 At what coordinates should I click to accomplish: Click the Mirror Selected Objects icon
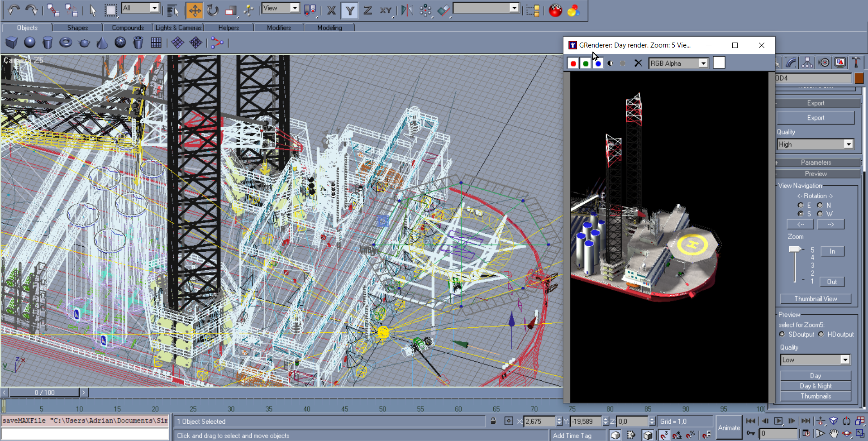coord(407,10)
